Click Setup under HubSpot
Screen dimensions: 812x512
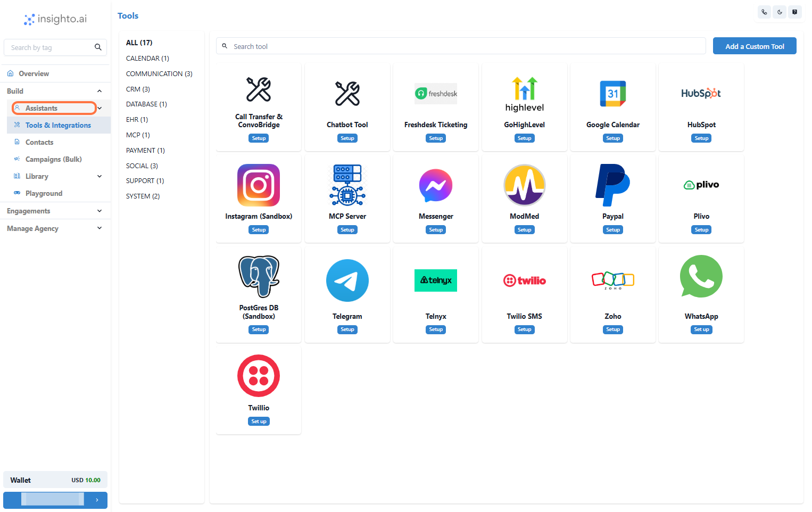701,138
